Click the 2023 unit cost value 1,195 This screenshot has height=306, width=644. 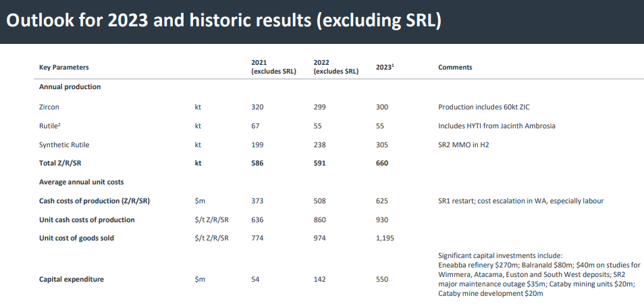[x=385, y=238]
